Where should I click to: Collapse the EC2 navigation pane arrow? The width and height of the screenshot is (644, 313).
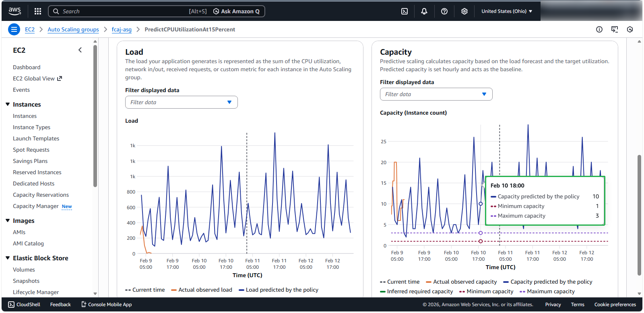80,50
